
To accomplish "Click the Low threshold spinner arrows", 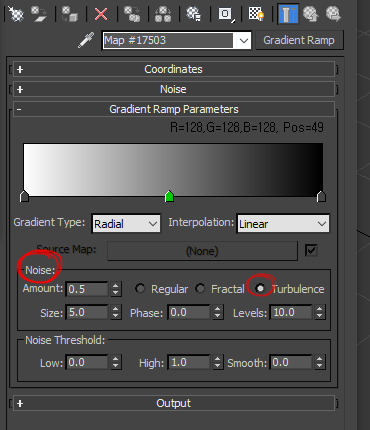I will click(x=116, y=362).
